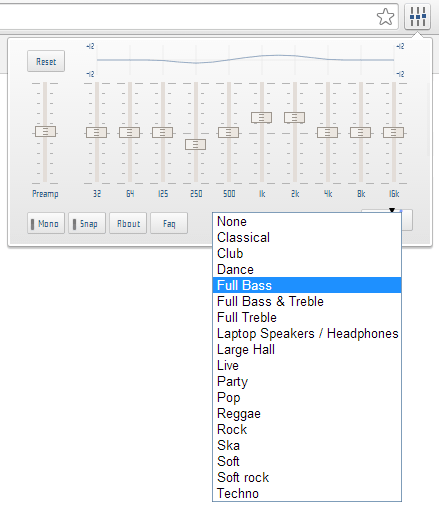This screenshot has width=439, height=512.
Task: Select the None preset
Action: (307, 221)
